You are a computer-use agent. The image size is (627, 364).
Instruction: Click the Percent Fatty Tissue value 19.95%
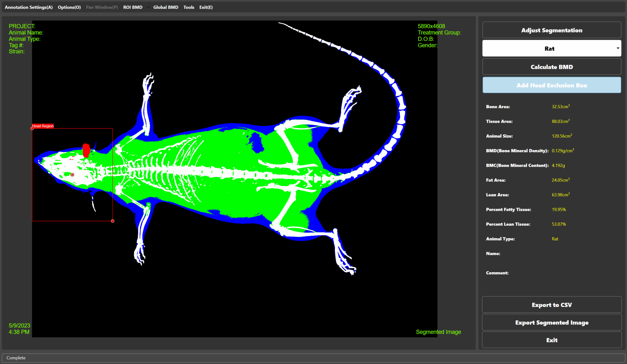(x=559, y=209)
